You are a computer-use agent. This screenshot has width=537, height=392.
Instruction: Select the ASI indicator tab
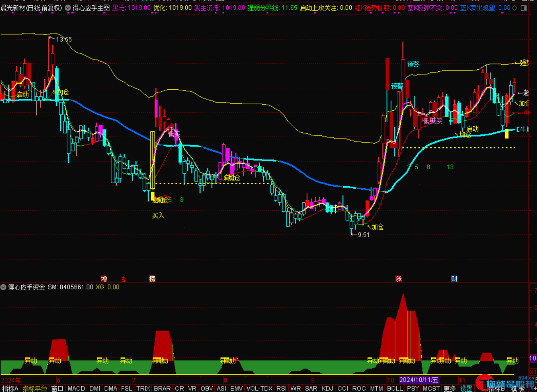221,388
